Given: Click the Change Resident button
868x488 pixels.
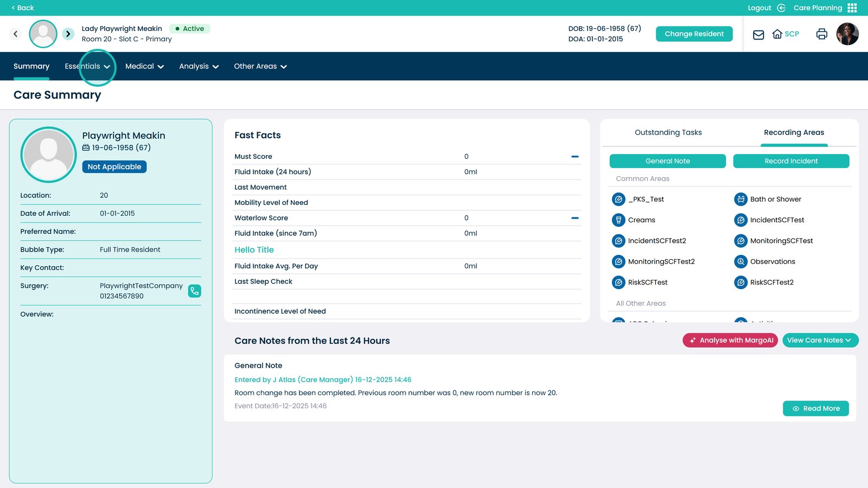Looking at the screenshot, I should [694, 34].
